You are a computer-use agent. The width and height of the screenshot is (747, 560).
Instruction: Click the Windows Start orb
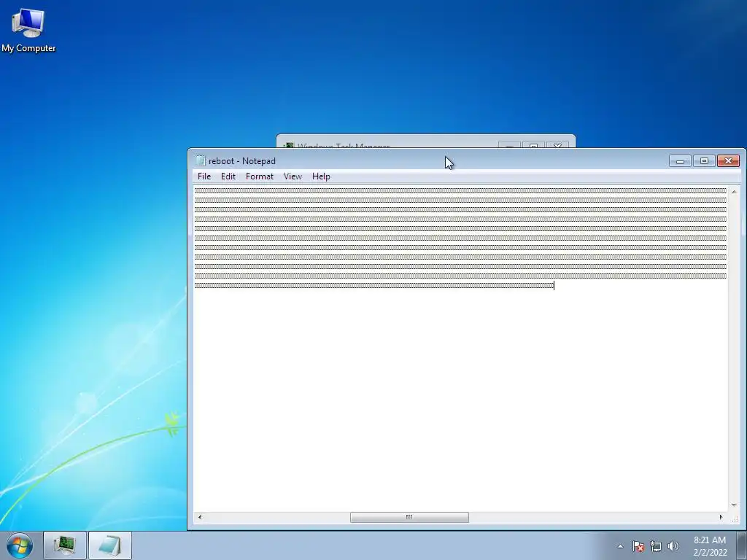tap(20, 545)
